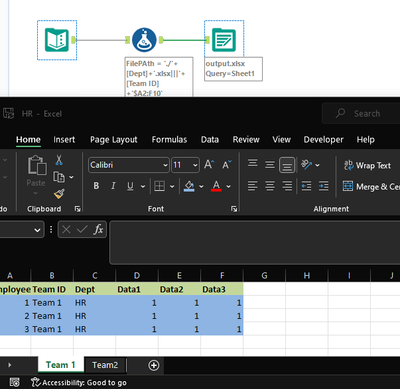Switch to the Team2 sheet tab

pyautogui.click(x=105, y=365)
